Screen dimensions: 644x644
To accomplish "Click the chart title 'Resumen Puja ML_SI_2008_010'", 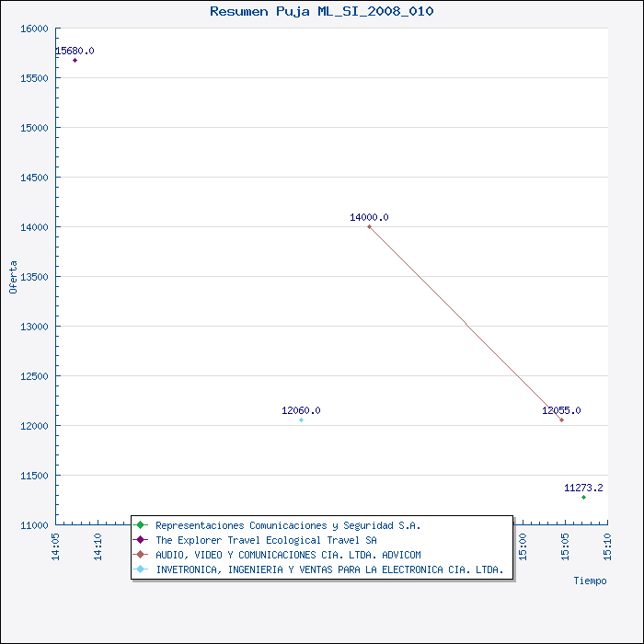I will pyautogui.click(x=322, y=11).
